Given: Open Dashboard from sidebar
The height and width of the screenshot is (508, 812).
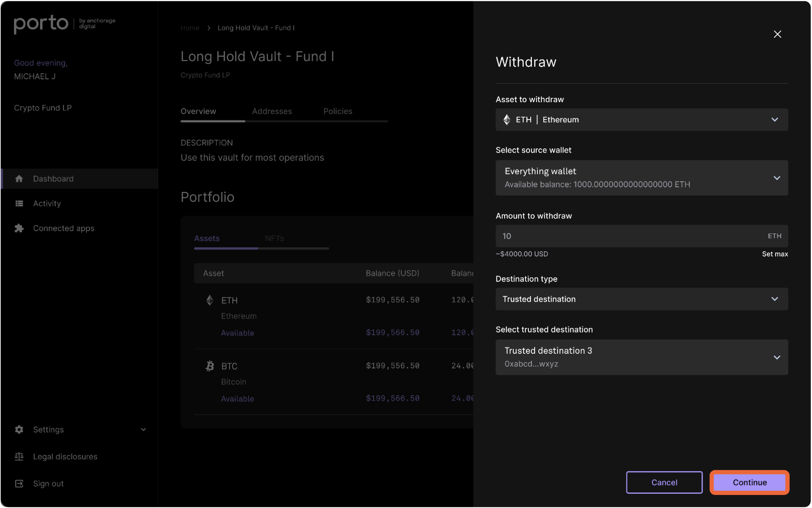Looking at the screenshot, I should coord(80,179).
